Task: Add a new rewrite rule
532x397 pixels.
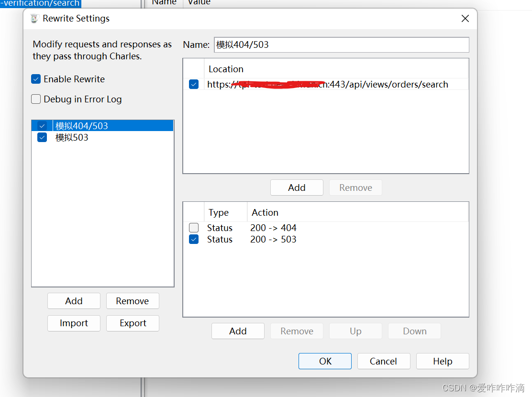Action: point(238,331)
